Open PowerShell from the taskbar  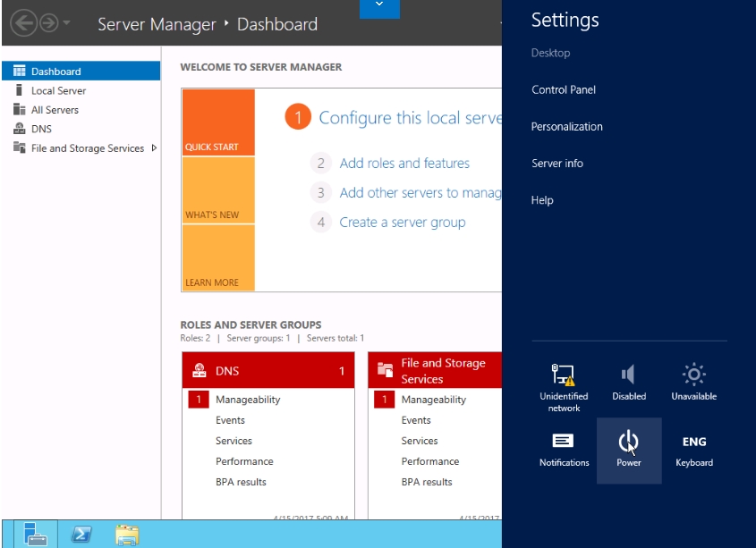81,534
